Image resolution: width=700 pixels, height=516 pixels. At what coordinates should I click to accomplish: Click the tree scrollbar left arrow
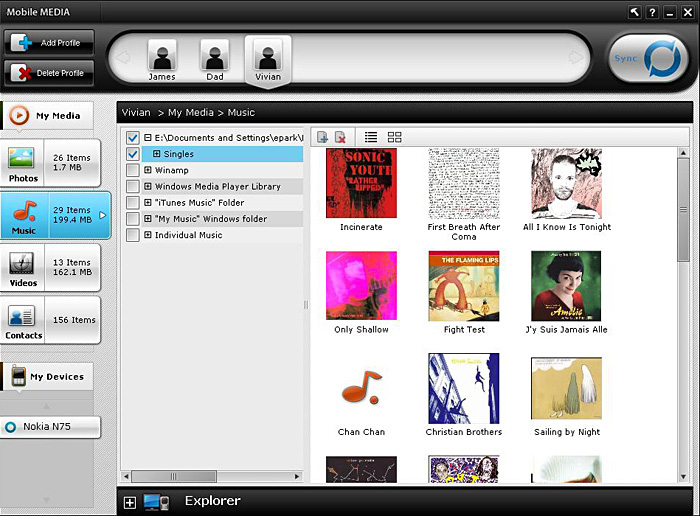click(x=126, y=476)
